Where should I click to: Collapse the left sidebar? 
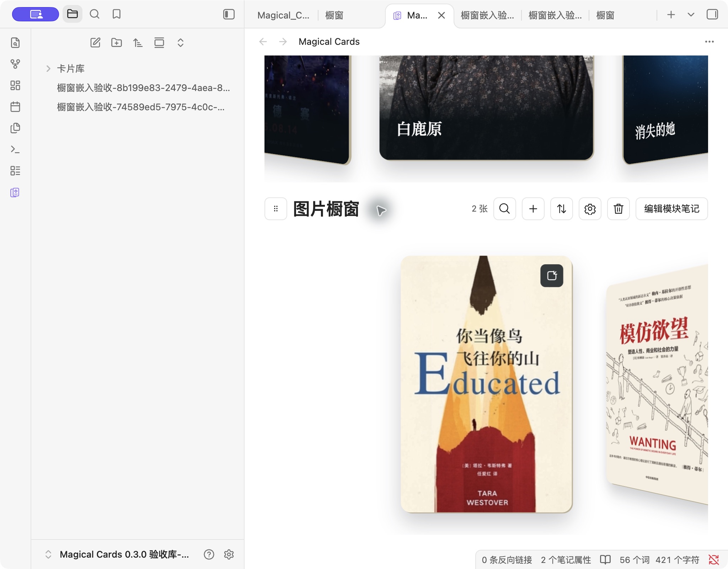click(x=229, y=14)
